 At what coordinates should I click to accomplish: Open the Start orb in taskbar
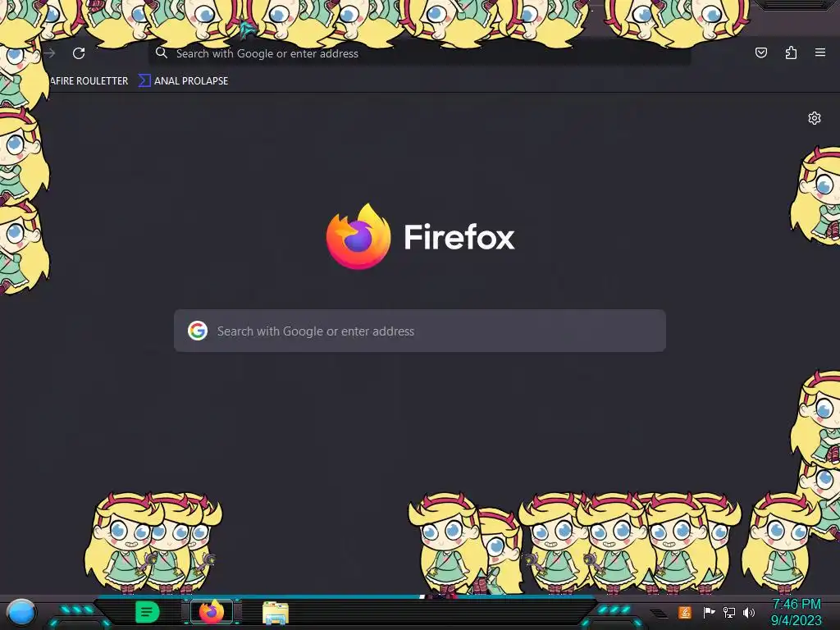[21, 612]
